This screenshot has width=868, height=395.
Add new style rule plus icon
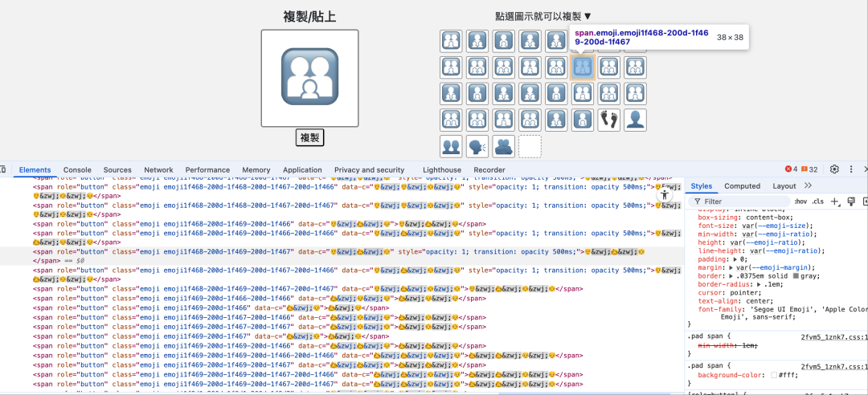click(835, 202)
